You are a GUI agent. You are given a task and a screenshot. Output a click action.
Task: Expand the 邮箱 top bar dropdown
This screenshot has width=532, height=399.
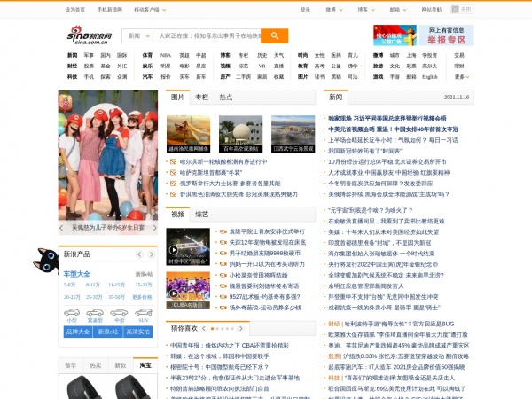pos(398,10)
